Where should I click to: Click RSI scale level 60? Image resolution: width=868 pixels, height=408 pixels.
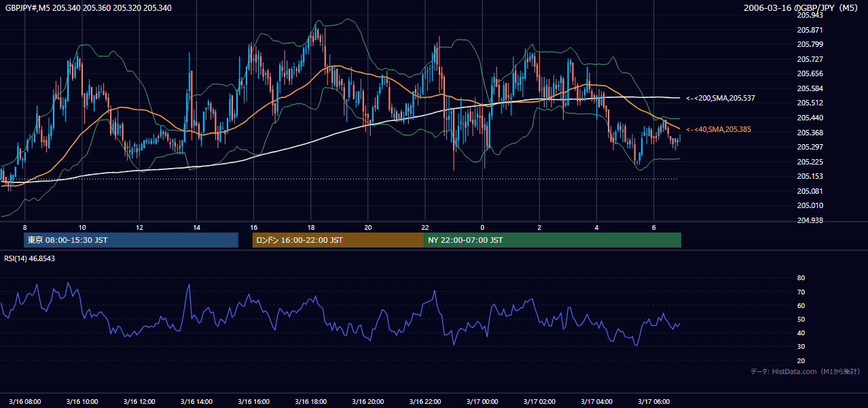[801, 305]
